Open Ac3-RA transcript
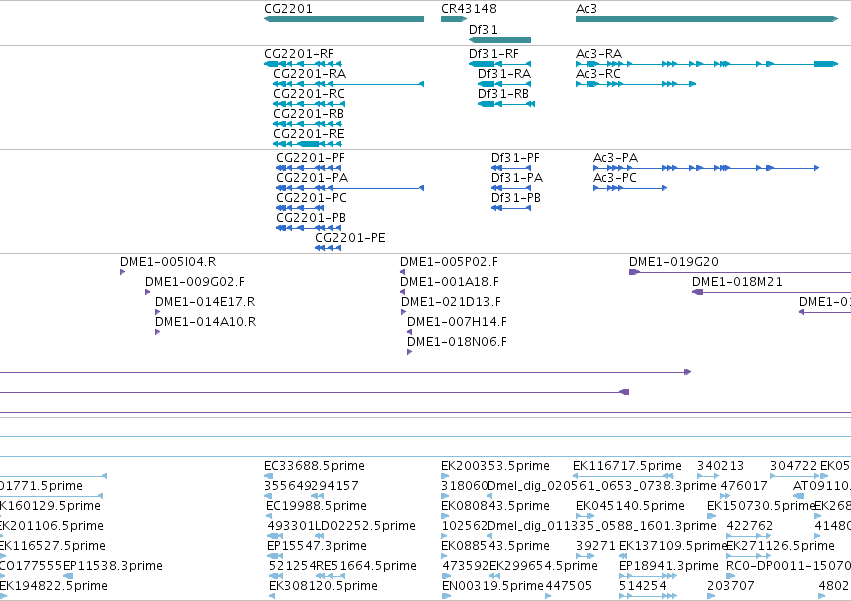Screen dimensions: 851x601 click(x=707, y=64)
